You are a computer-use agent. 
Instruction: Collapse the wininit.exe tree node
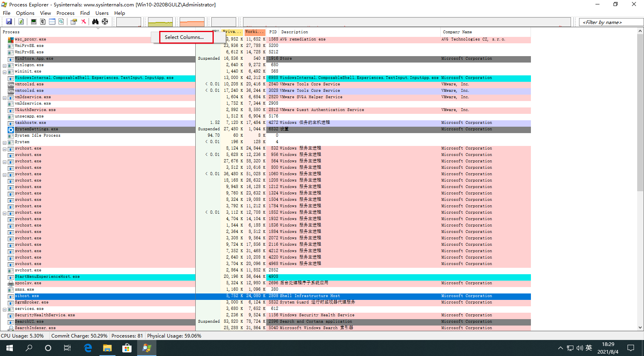point(5,72)
